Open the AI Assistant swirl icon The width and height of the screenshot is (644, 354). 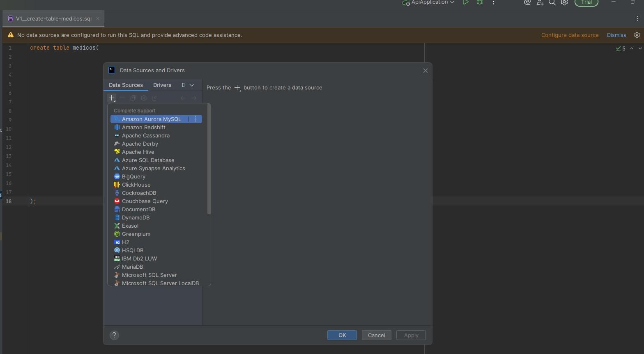click(x=527, y=2)
